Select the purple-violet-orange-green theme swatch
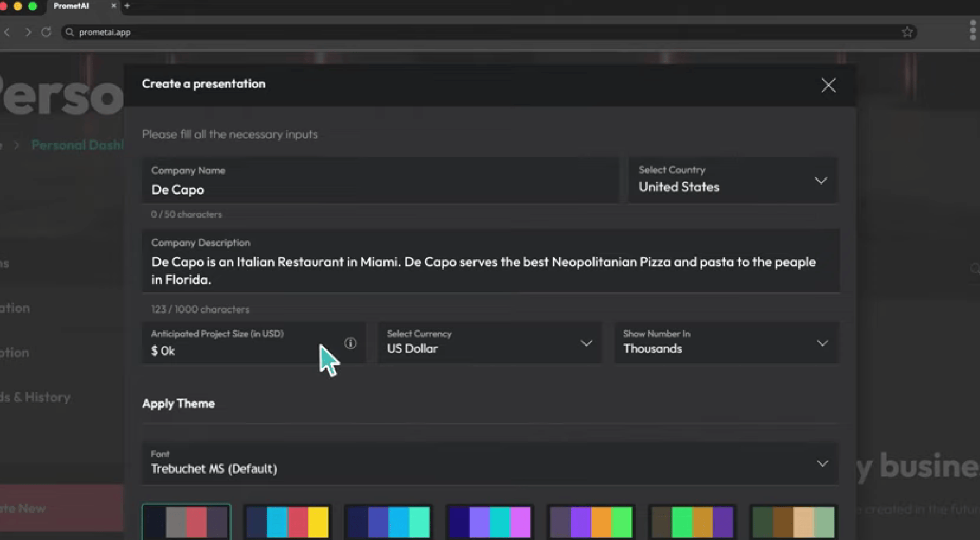 [x=591, y=522]
